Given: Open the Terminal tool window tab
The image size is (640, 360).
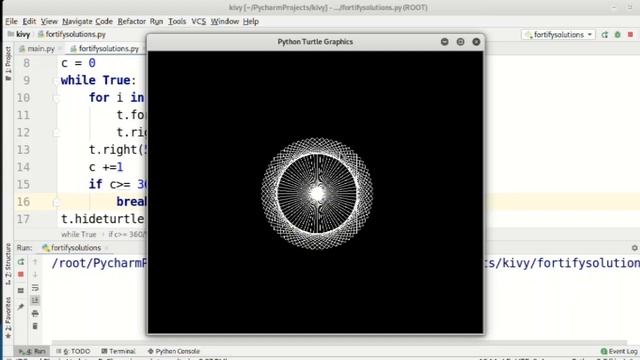Looking at the screenshot, I should pos(118,351).
